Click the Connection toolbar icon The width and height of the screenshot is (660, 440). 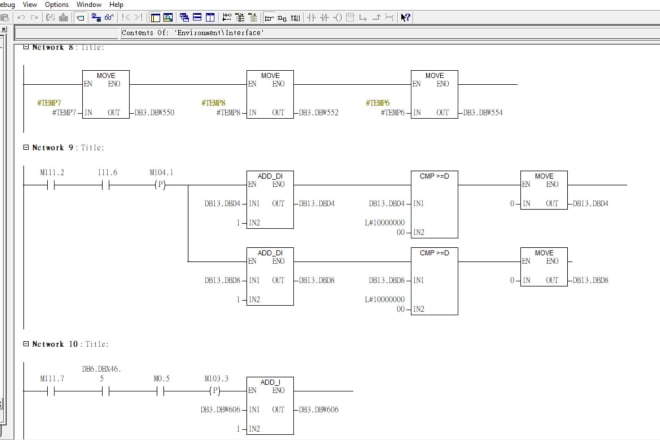[389, 17]
